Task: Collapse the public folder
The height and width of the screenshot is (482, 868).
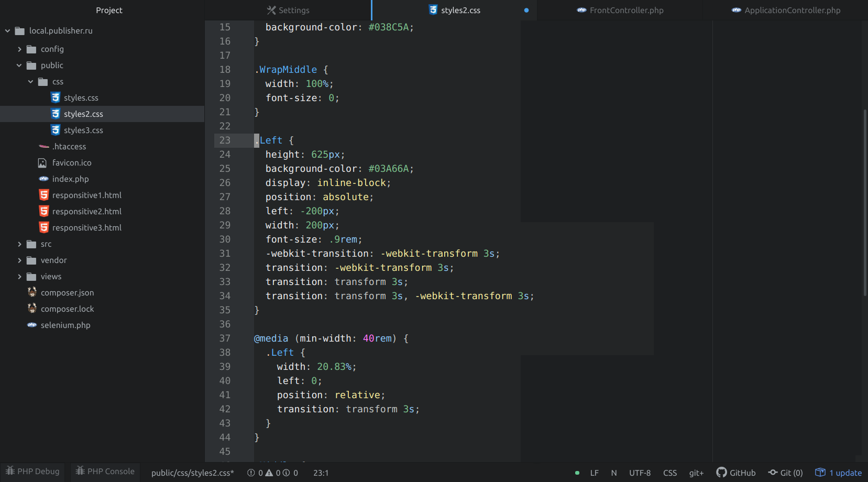Action: [19, 65]
